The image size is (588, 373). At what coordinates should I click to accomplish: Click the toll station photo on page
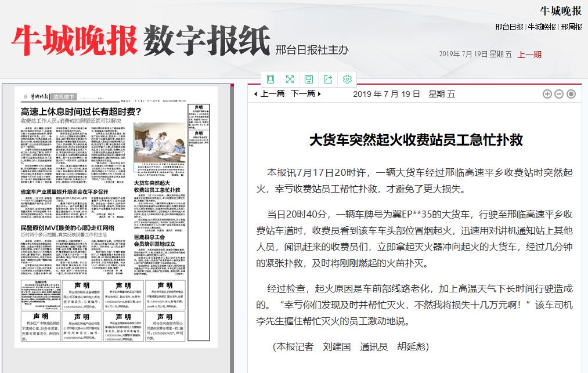tap(160, 143)
